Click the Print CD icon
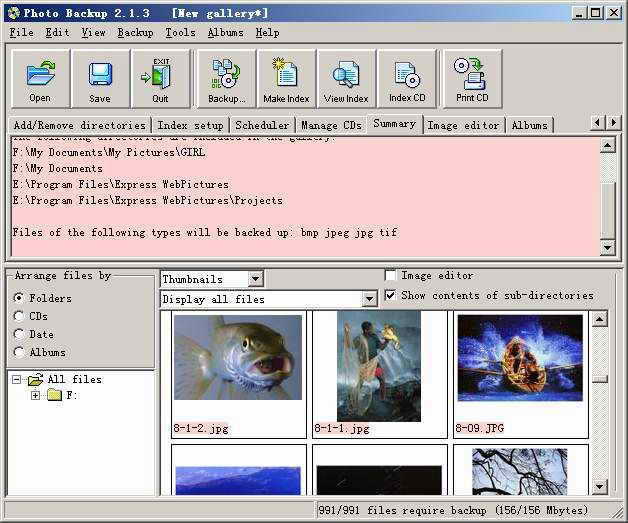The image size is (628, 523). (x=471, y=78)
